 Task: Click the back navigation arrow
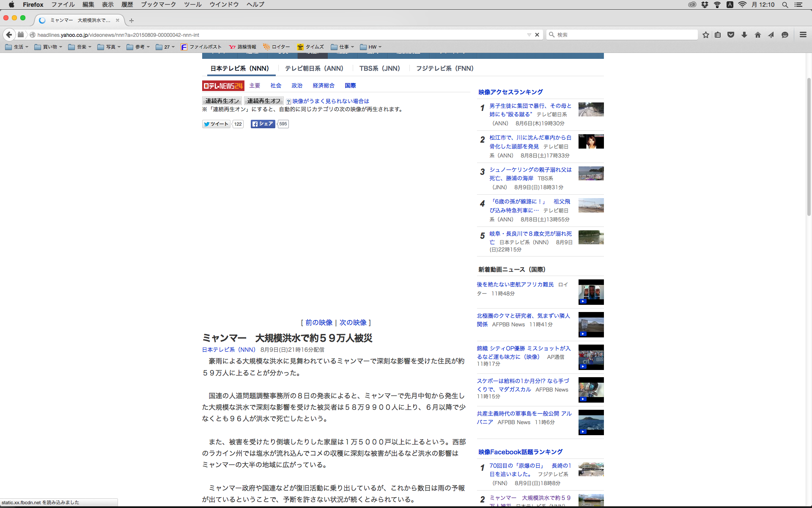[x=9, y=35]
